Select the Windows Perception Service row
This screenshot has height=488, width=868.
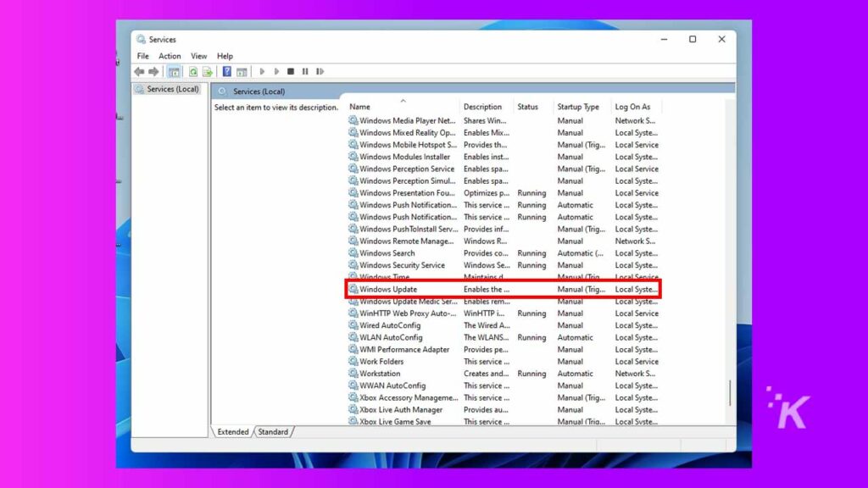pyautogui.click(x=504, y=169)
